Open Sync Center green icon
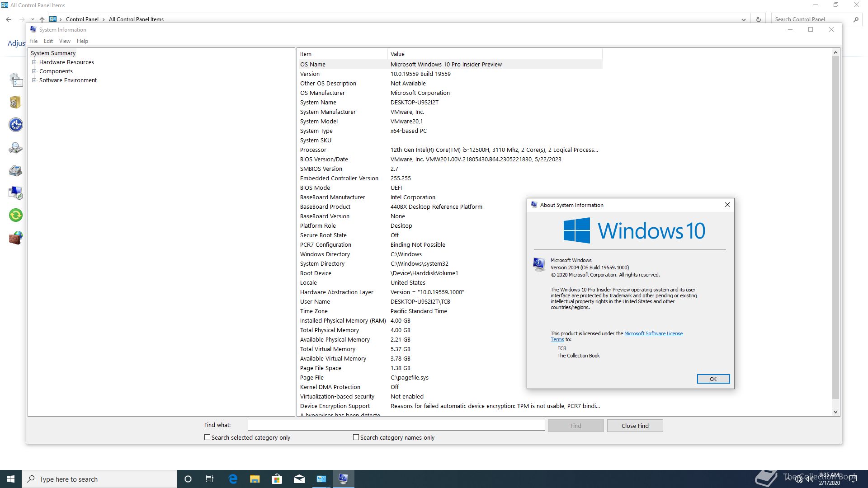The height and width of the screenshot is (488, 868). click(16, 215)
